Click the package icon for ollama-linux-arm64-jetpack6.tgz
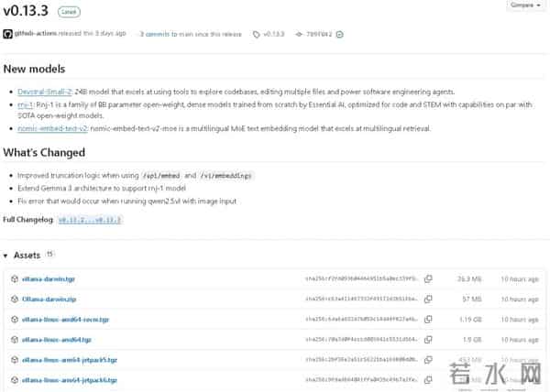 tap(15, 380)
